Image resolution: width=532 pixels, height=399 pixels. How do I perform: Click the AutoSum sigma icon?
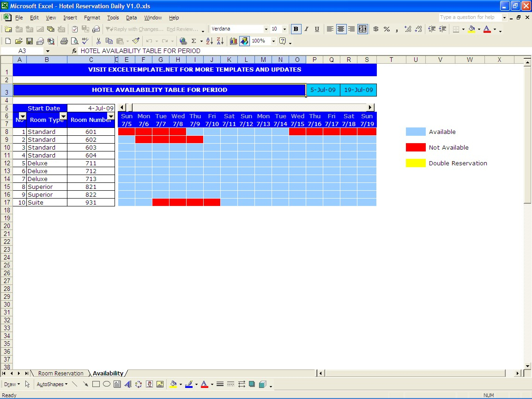pos(194,41)
